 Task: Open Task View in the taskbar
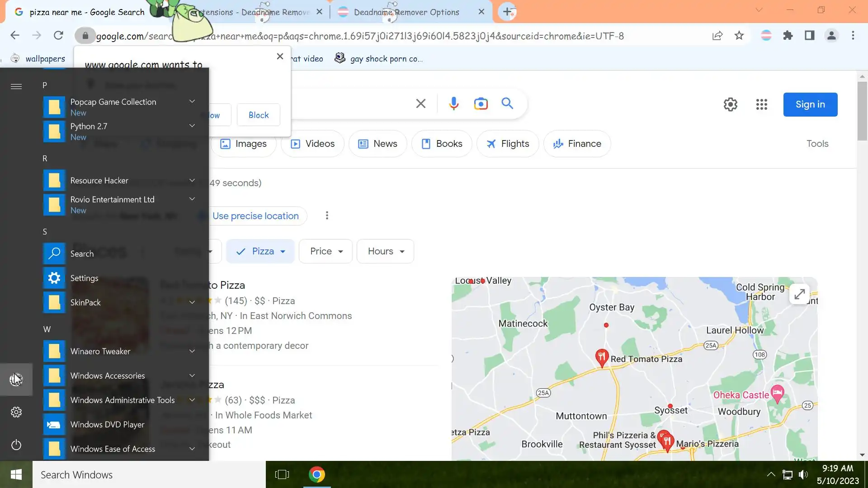(x=282, y=474)
